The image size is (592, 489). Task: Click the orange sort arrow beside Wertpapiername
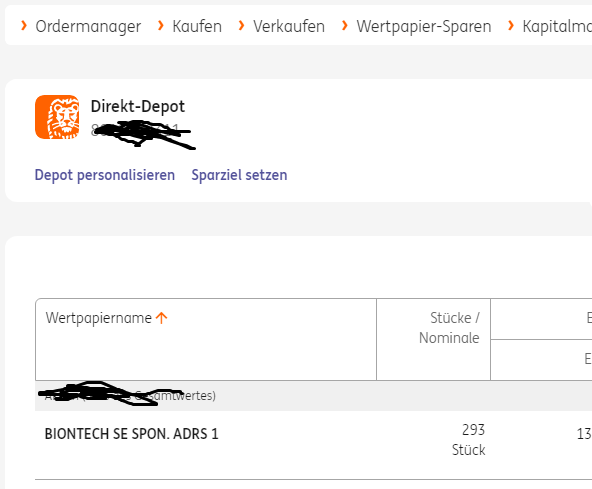click(162, 318)
